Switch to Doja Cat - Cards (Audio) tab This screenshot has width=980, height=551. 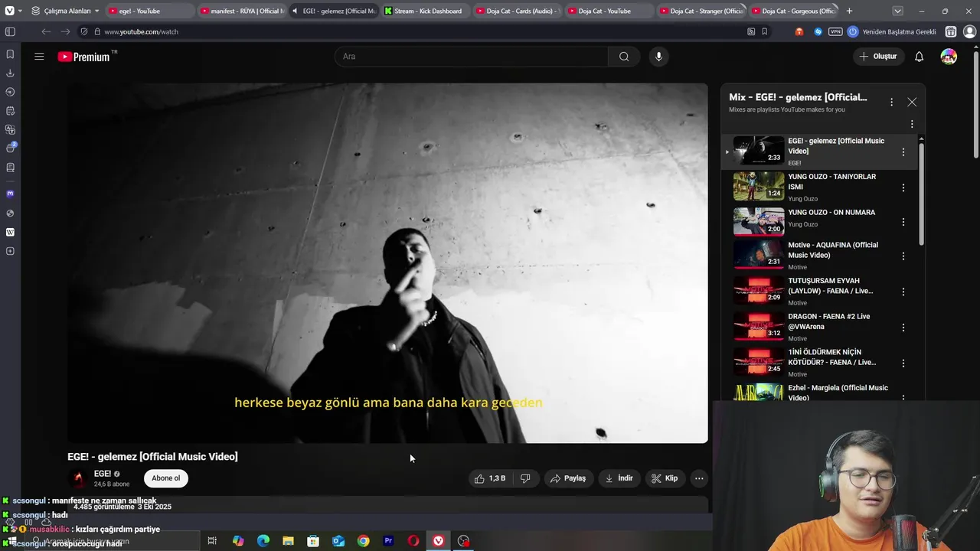[x=517, y=11]
